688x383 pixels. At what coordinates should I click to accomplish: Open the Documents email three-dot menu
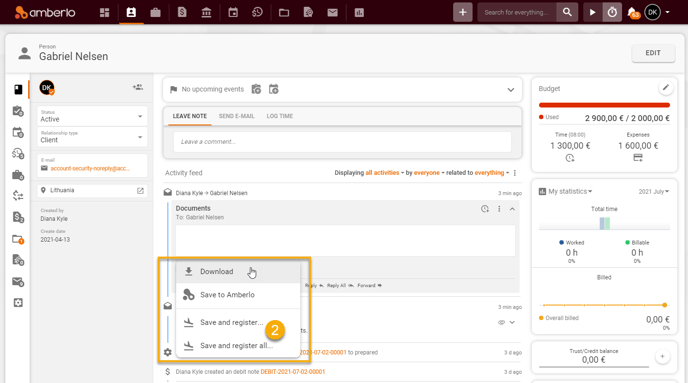[x=499, y=209]
